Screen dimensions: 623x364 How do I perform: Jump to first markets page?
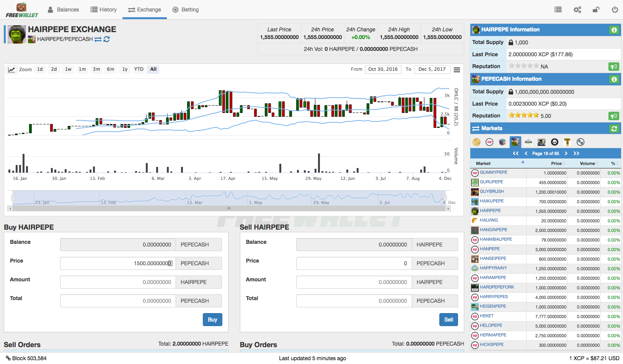[x=516, y=153]
